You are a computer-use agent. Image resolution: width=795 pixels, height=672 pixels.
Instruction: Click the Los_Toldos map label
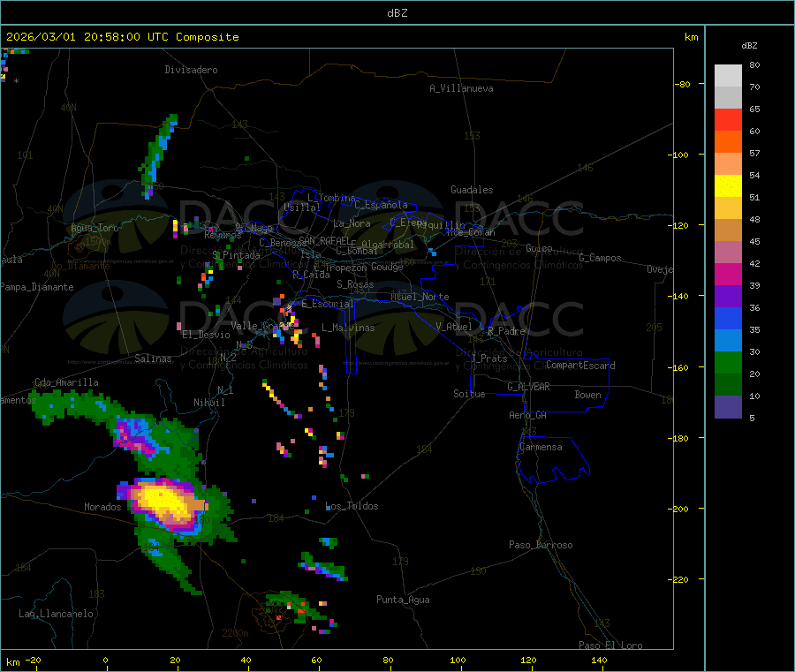[352, 506]
